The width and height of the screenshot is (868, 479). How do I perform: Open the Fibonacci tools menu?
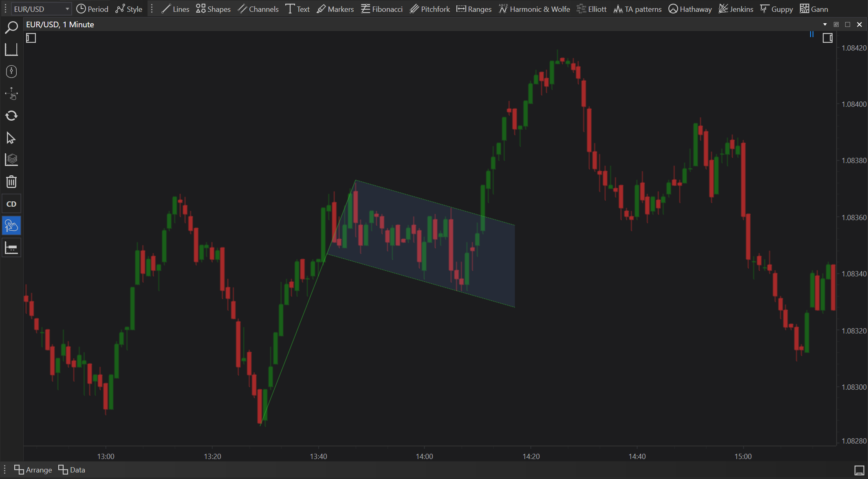382,9
